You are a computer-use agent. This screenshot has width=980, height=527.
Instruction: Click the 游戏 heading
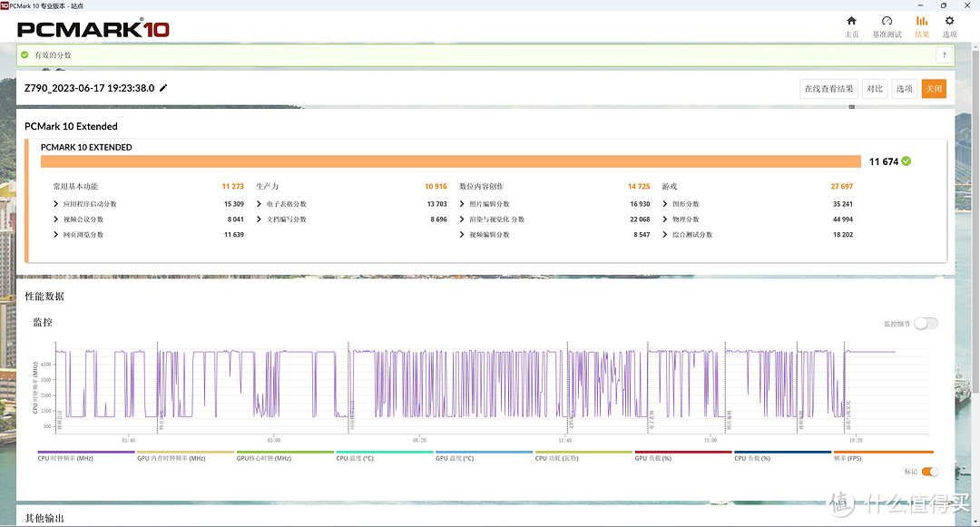point(670,187)
